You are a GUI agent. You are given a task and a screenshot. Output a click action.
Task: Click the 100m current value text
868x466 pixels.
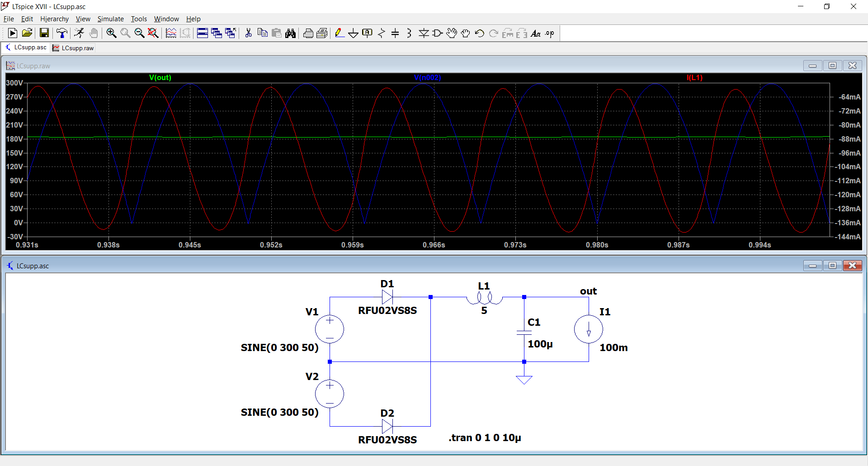click(613, 347)
